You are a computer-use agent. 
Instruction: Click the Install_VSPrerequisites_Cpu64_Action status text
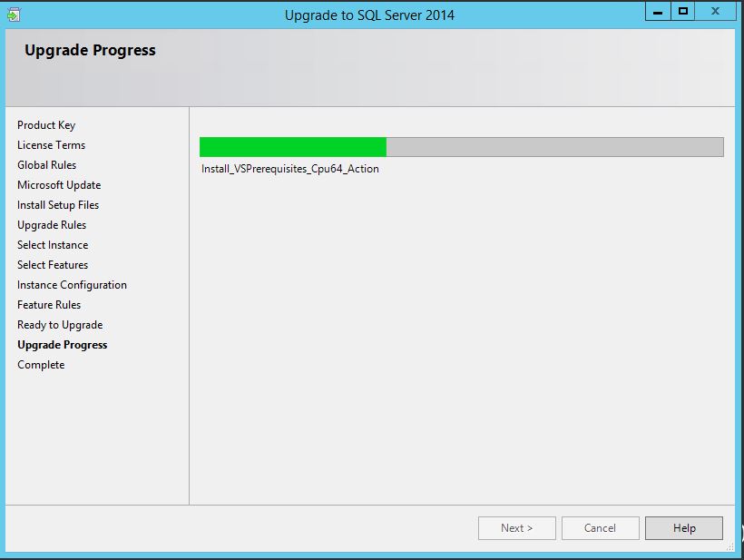click(x=290, y=169)
